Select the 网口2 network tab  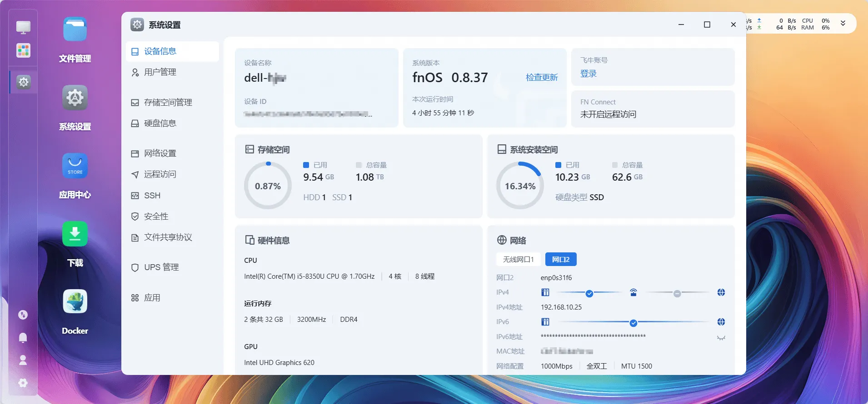[x=561, y=259]
